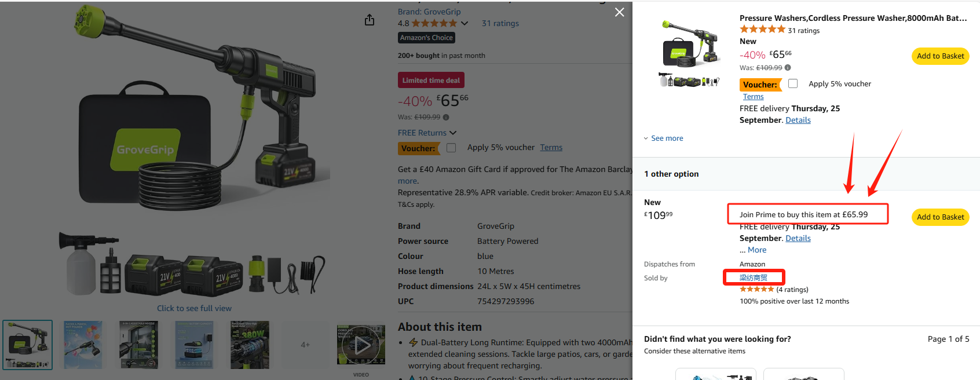Open the 4+ more images thumbnail
The height and width of the screenshot is (380, 980).
(305, 345)
